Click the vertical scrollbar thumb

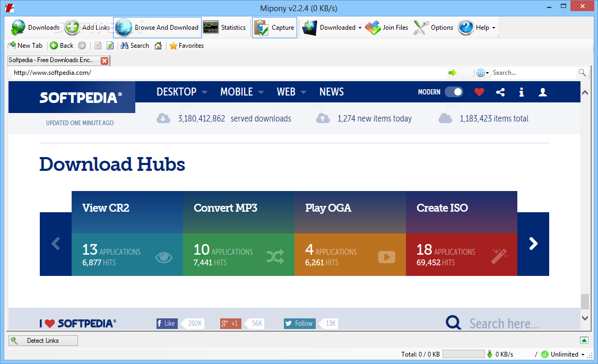click(585, 301)
